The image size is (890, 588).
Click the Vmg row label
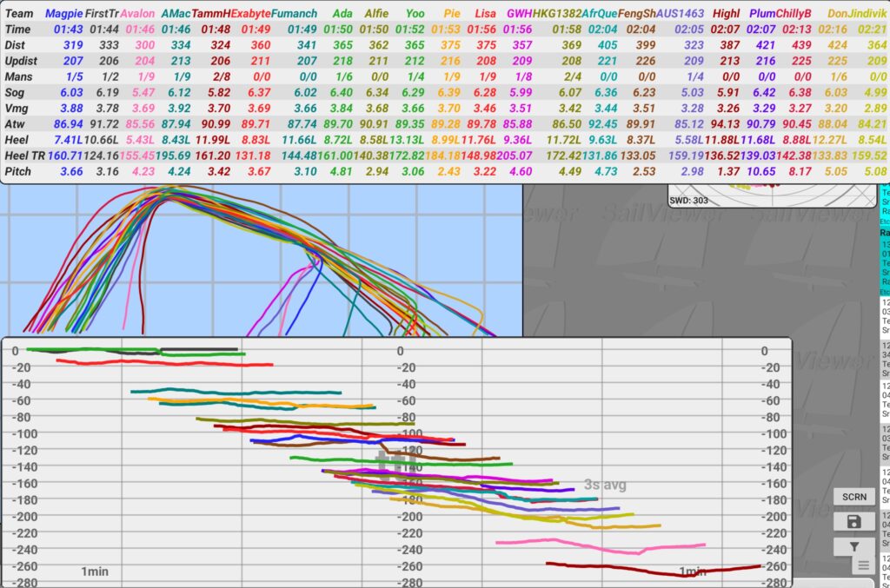click(x=17, y=109)
